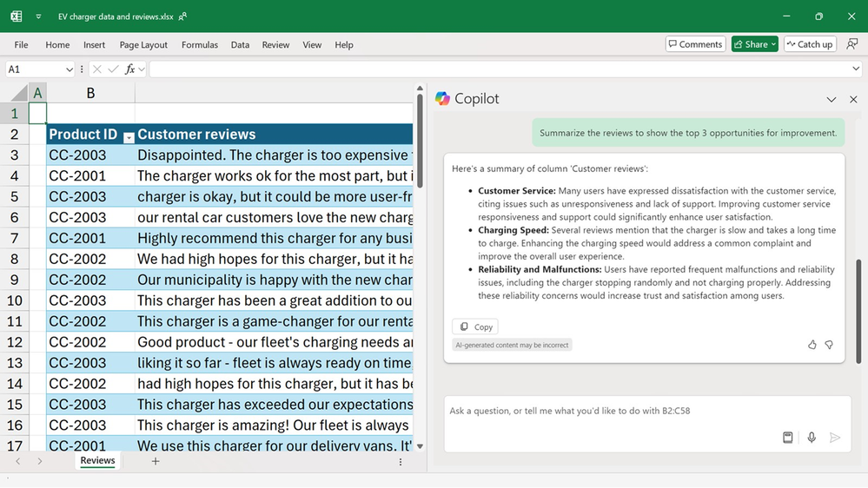Give thumbs up to Copilot response

(812, 345)
